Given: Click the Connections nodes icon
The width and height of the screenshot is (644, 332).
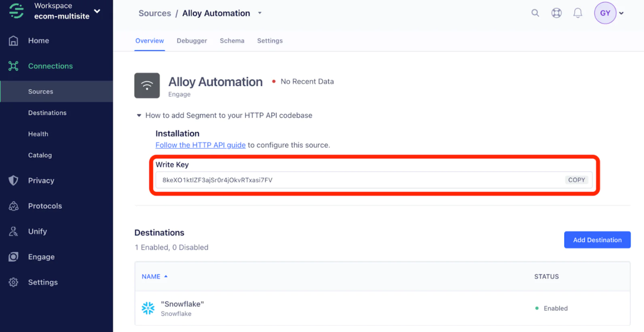Looking at the screenshot, I should (13, 66).
